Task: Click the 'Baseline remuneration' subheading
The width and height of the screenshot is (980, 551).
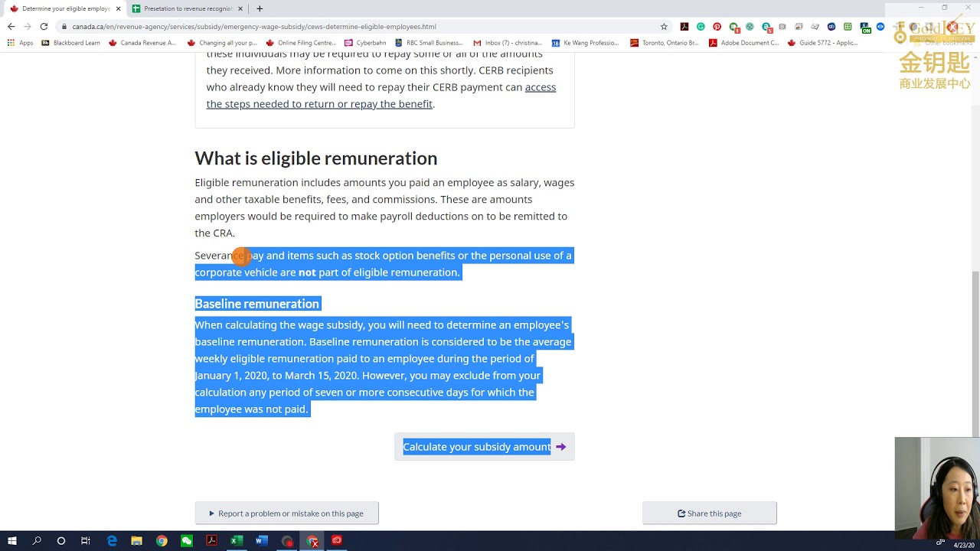Action: pyautogui.click(x=256, y=304)
